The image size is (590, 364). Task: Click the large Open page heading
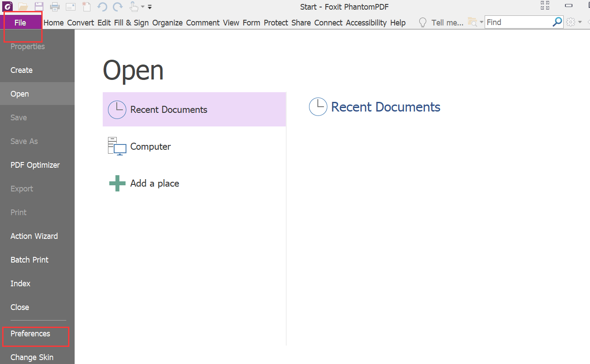(133, 70)
